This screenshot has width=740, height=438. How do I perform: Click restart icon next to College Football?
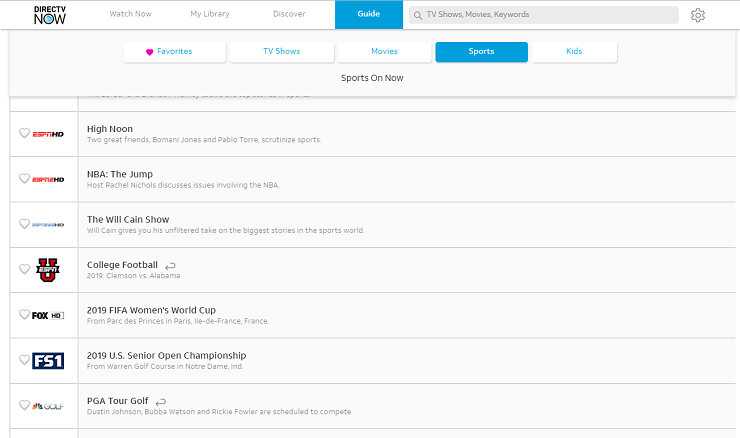[x=170, y=266]
